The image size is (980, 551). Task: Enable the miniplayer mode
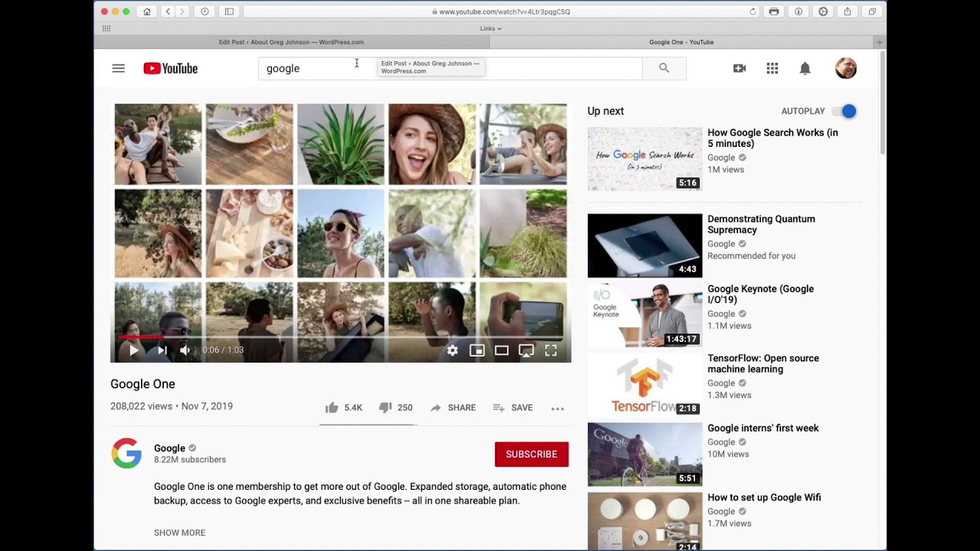point(477,350)
